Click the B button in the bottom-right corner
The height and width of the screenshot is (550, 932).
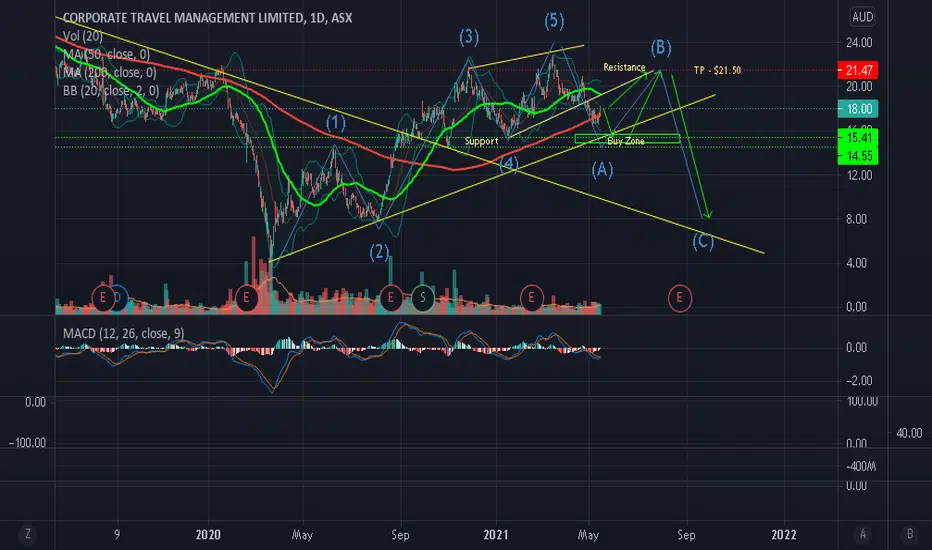coord(909,534)
